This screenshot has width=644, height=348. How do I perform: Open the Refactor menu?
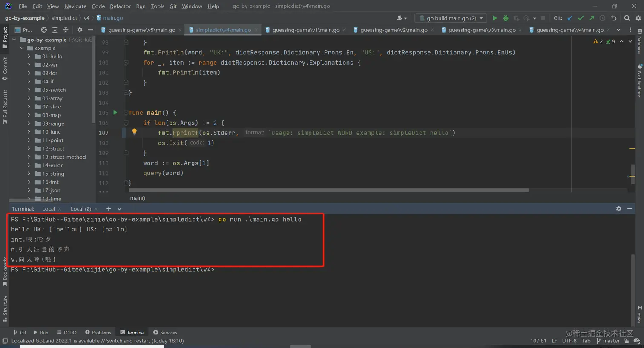point(120,6)
